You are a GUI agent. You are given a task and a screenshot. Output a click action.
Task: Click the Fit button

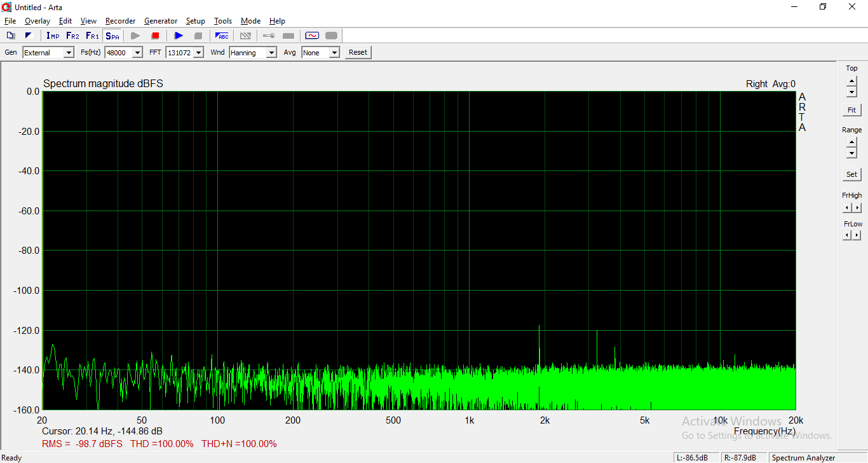pos(851,110)
